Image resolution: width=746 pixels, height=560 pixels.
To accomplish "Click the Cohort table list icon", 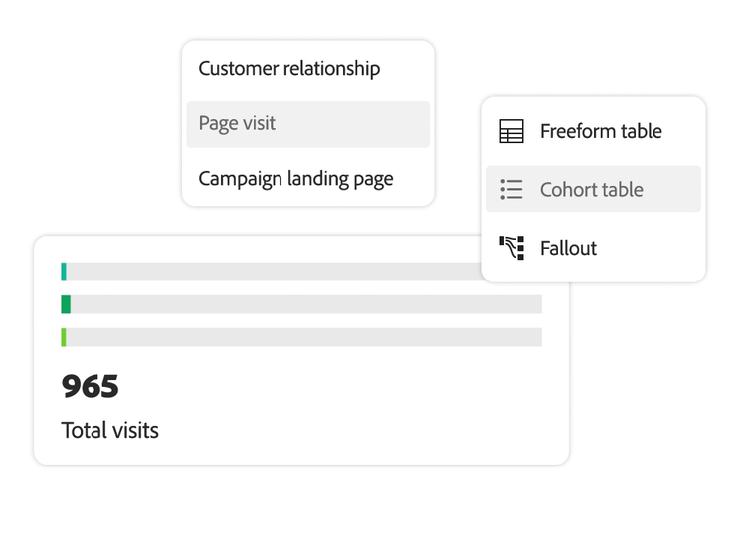I will tap(511, 189).
